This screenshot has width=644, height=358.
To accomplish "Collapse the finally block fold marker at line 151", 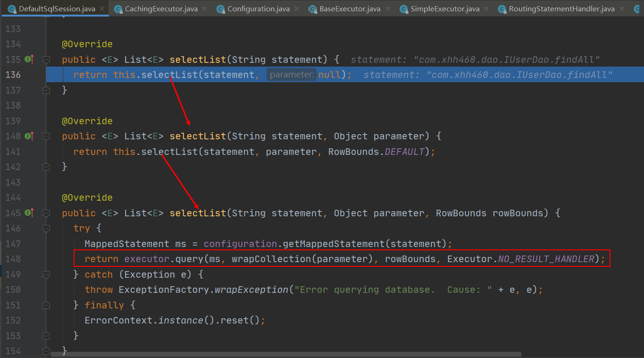I will tap(46, 305).
